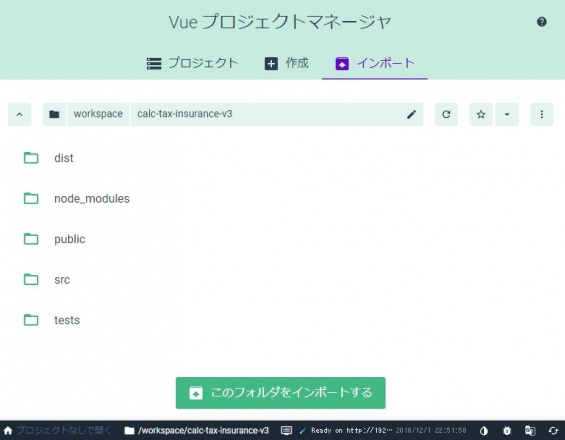The image size is (565, 440).
Task: Switch to the プロジェクト tab
Action: [192, 63]
